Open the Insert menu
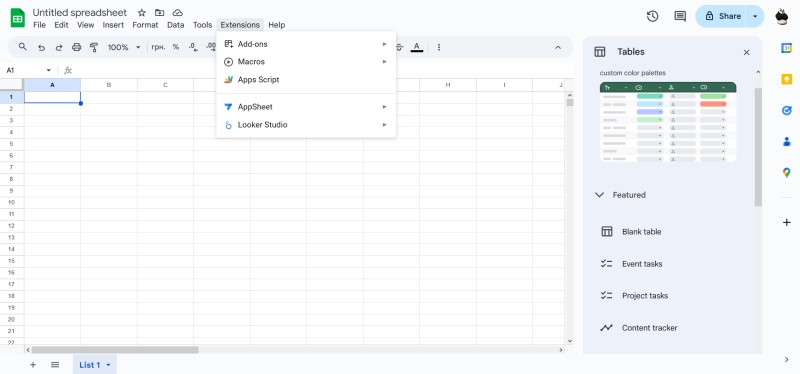The width and height of the screenshot is (800, 374). tap(113, 25)
